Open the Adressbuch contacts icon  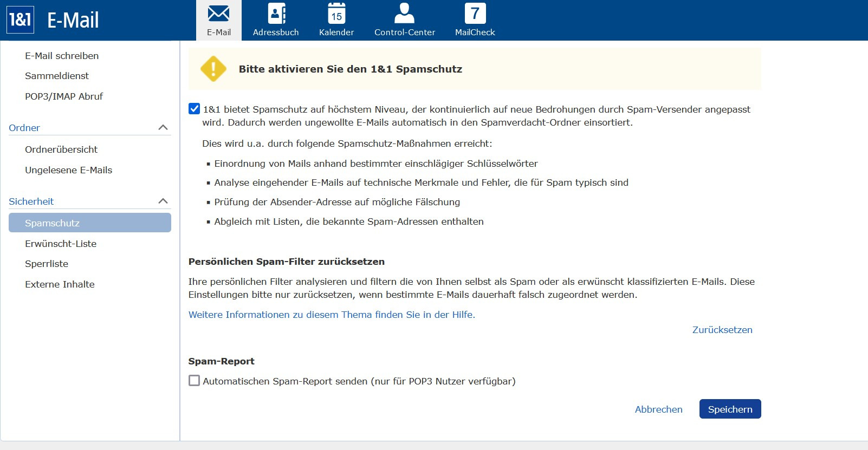point(276,14)
